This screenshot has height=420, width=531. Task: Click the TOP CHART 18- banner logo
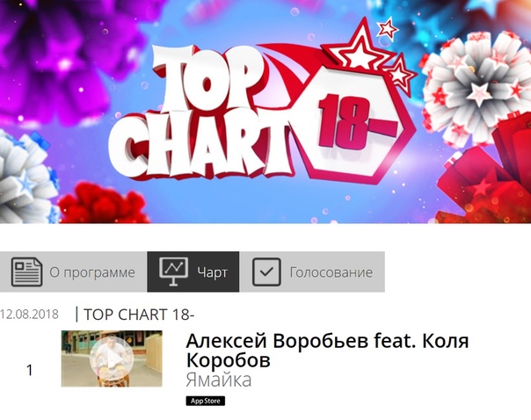click(261, 103)
